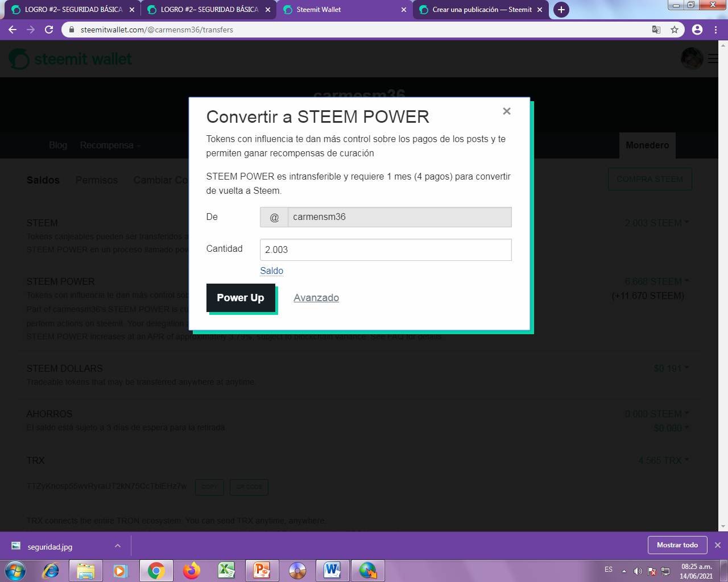The image size is (728, 582).
Task: Open the Permisos section
Action: pyautogui.click(x=97, y=180)
